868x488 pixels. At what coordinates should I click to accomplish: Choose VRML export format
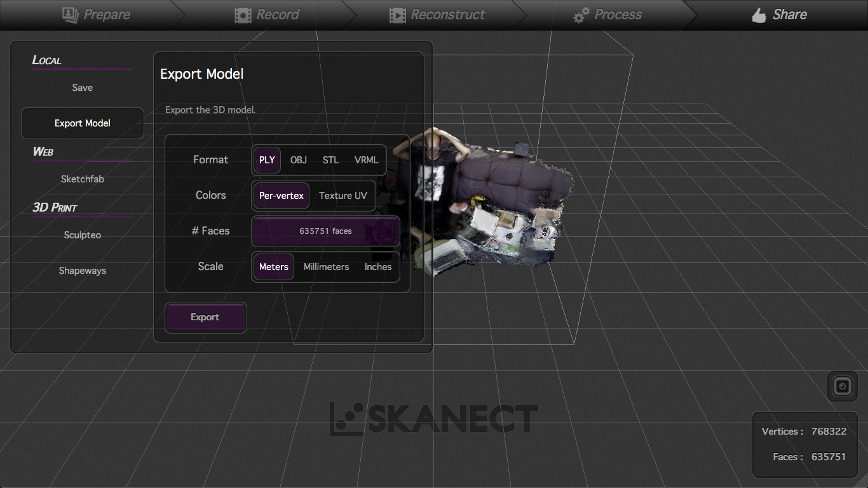click(x=367, y=159)
